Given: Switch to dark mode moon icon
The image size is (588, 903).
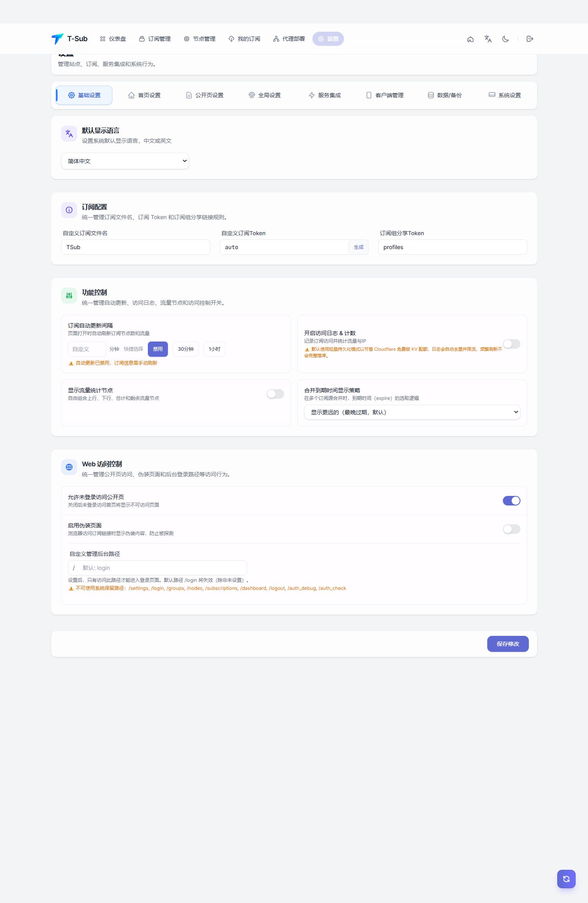Looking at the screenshot, I should pyautogui.click(x=505, y=39).
